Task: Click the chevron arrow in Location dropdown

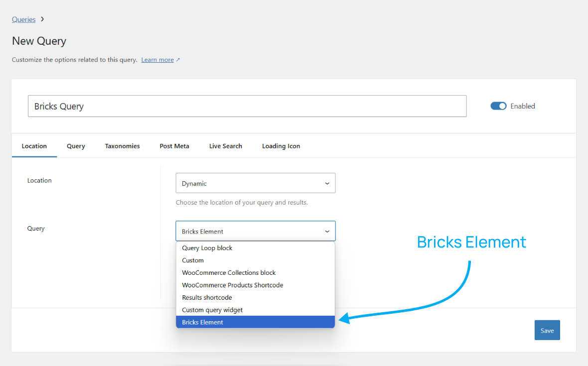Action: (327, 184)
